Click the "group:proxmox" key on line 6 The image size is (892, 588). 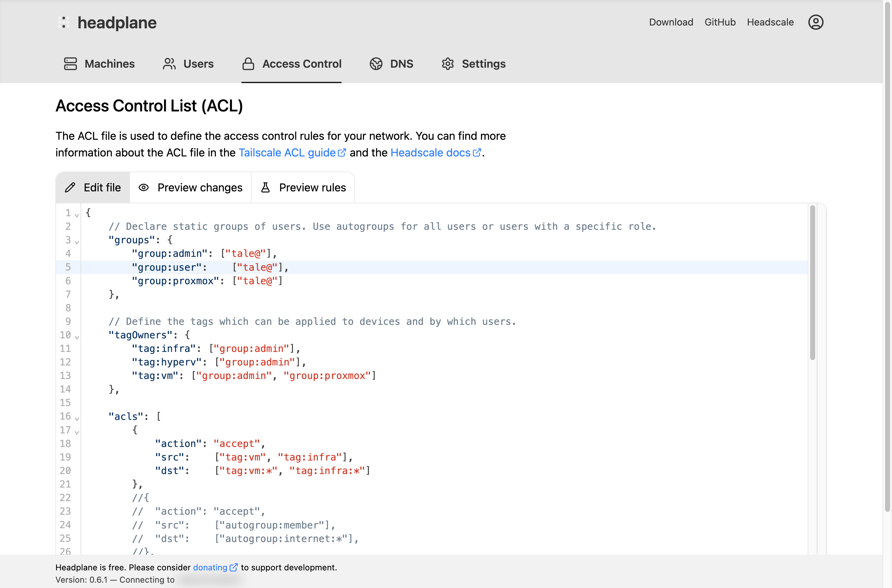(175, 281)
